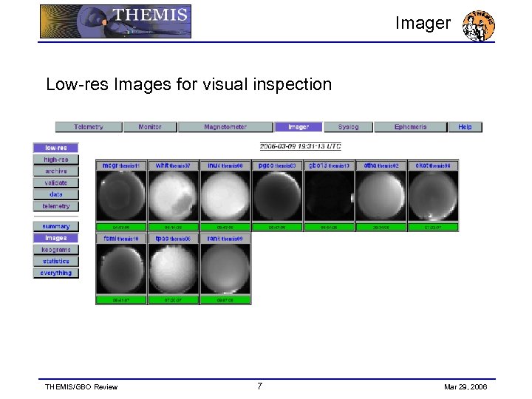Open the Ephemeris tab
Screen dimensions: 532x399
coord(410,127)
